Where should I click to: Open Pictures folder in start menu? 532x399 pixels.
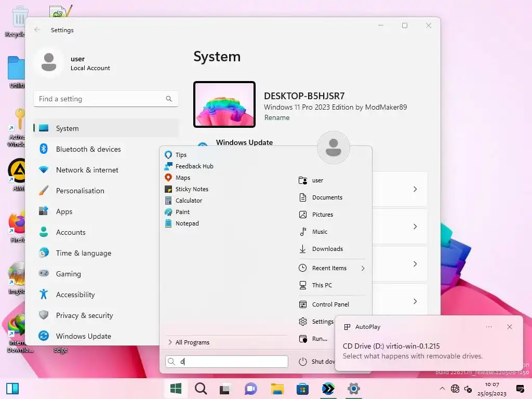[316, 215]
